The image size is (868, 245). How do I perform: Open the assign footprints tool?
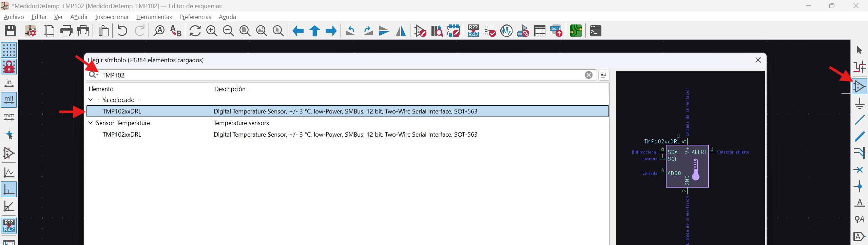pyautogui.click(x=523, y=31)
